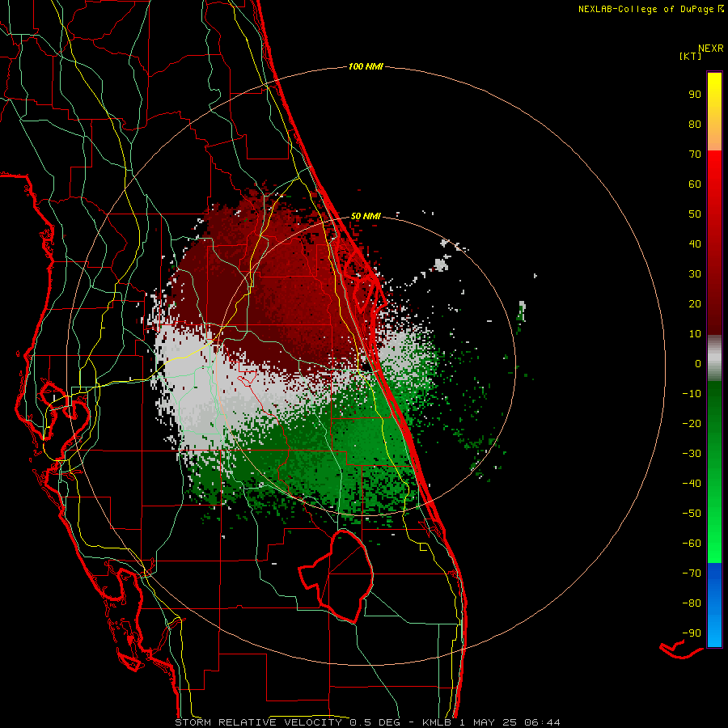Click the "-80" value on the velocity scale
728x728 pixels.
pyautogui.click(x=692, y=603)
